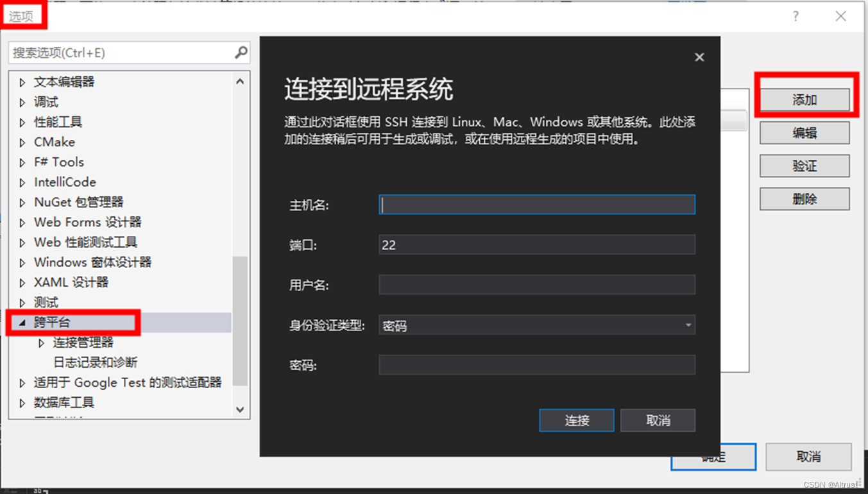Click the tree scrollbar down arrow
Viewport: 868px width, 494px height.
240,409
